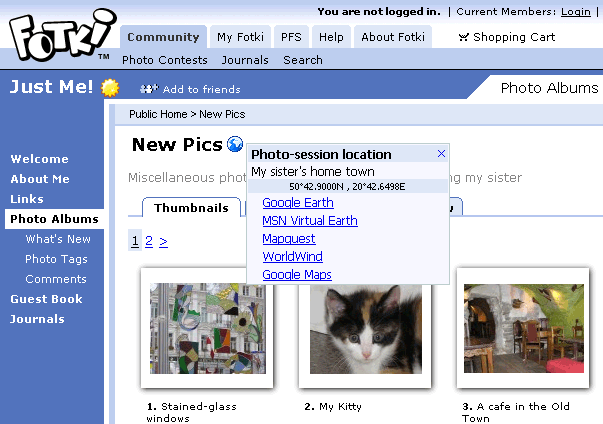
Task: Open the MSN Virtual Earth link
Action: tap(310, 221)
